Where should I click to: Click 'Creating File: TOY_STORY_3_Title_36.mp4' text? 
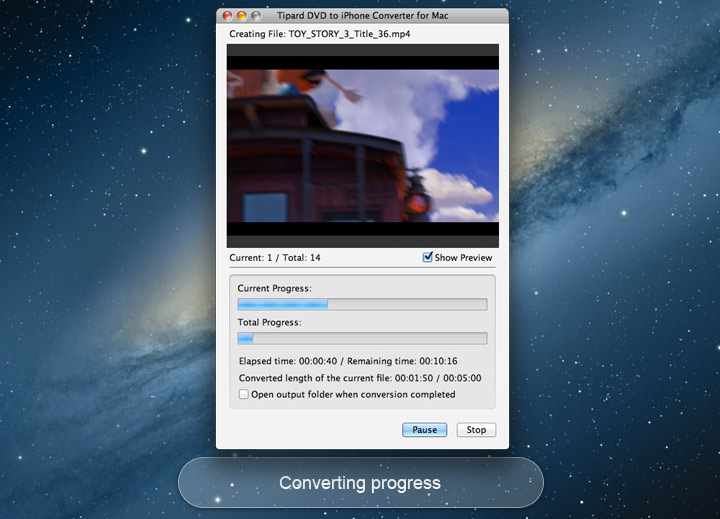(x=320, y=34)
